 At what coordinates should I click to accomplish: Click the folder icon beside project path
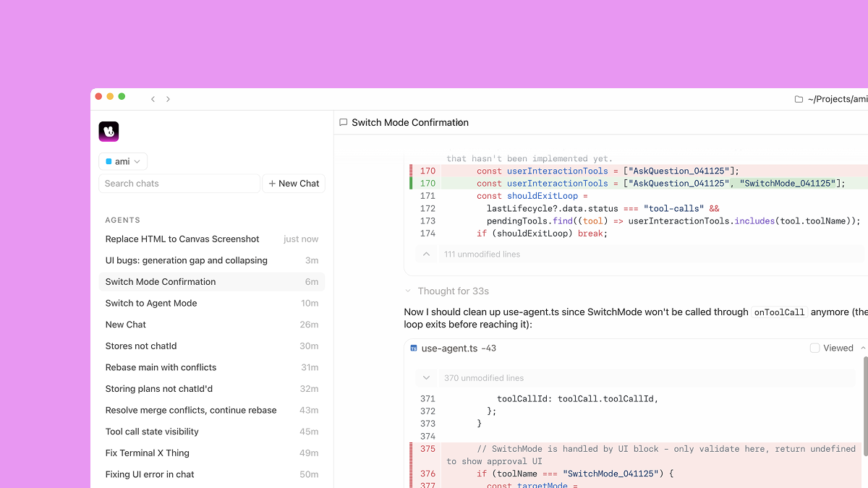point(799,99)
